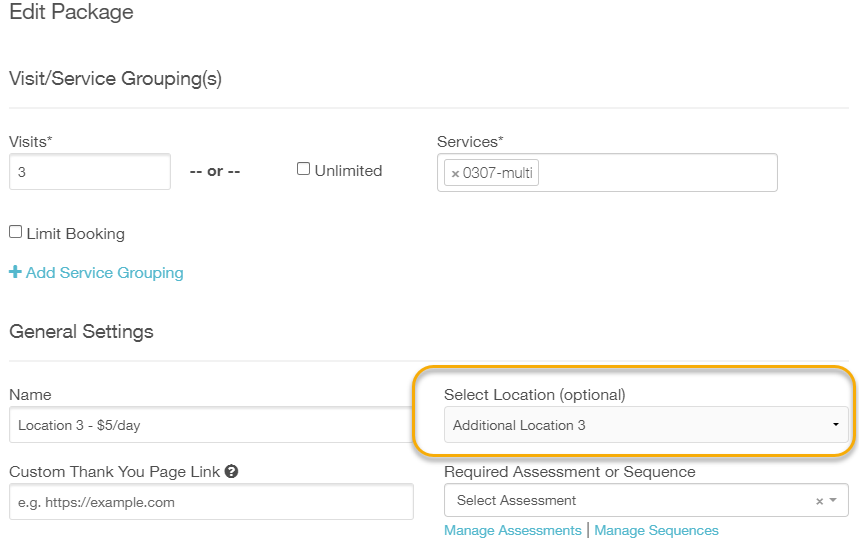The height and width of the screenshot is (553, 859).
Task: Open the Select Location dropdown showing Additional Location 3
Action: pos(640,425)
